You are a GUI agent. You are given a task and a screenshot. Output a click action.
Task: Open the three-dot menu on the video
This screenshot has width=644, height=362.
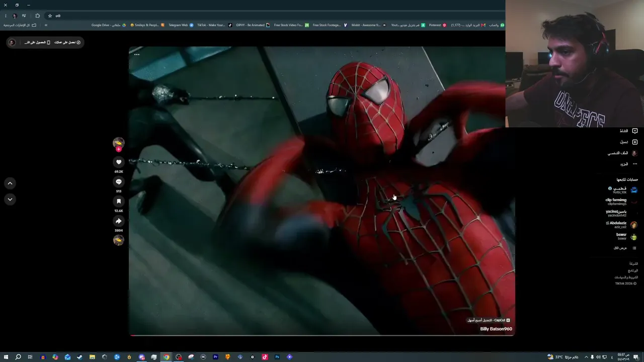click(x=137, y=54)
